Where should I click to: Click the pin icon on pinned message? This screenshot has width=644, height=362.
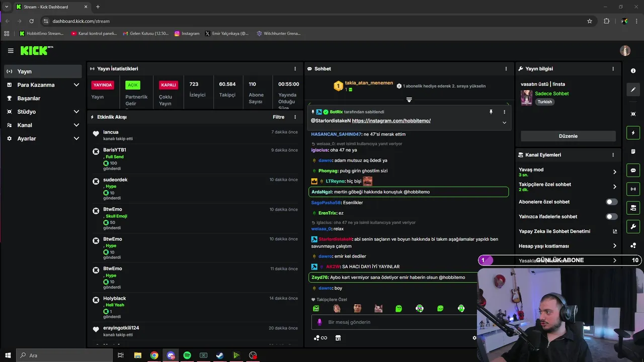tap(491, 112)
